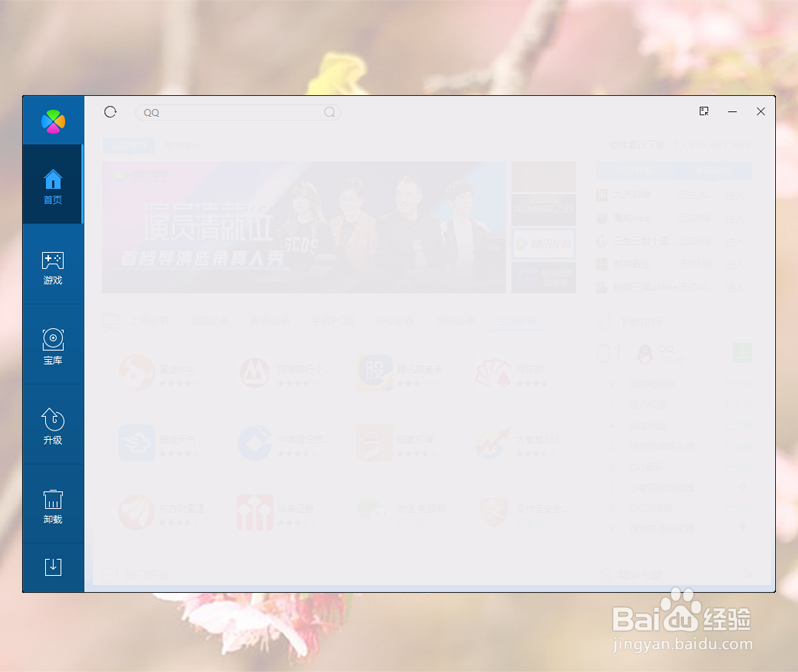Select QQ音乐 in the download ranking

[x=646, y=467]
